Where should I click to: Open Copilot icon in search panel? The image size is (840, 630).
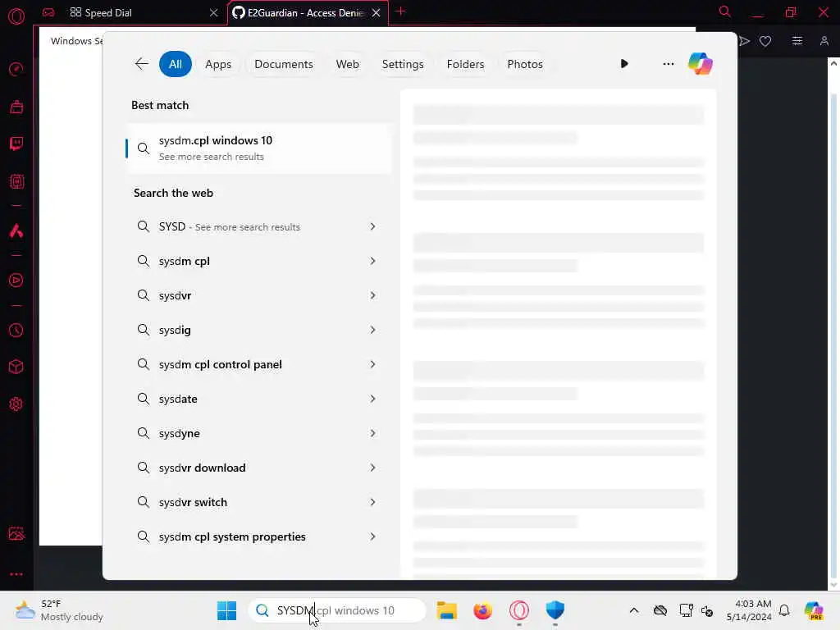tap(701, 64)
